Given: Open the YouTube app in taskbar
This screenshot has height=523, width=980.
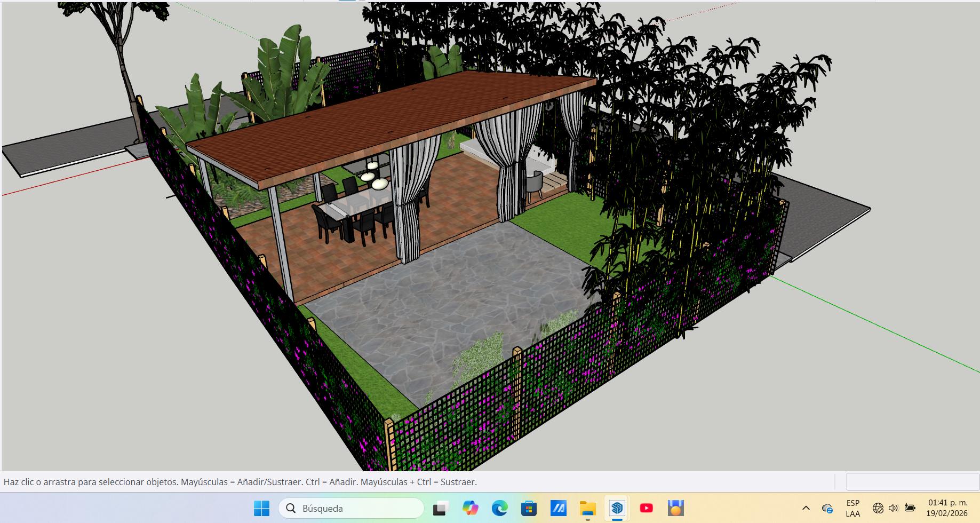Looking at the screenshot, I should [646, 508].
